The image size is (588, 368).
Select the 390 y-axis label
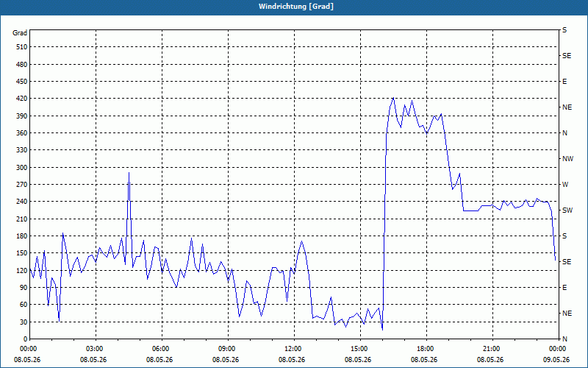click(22, 116)
